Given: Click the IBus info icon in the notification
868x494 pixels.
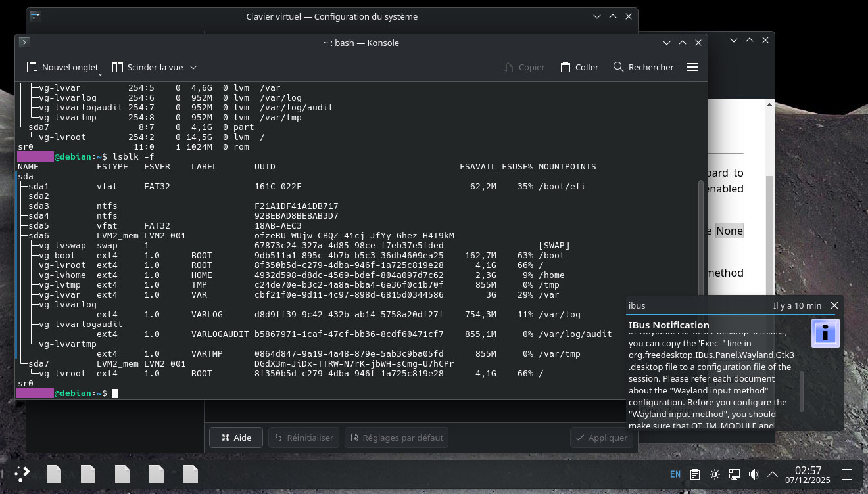Looking at the screenshot, I should [x=825, y=332].
